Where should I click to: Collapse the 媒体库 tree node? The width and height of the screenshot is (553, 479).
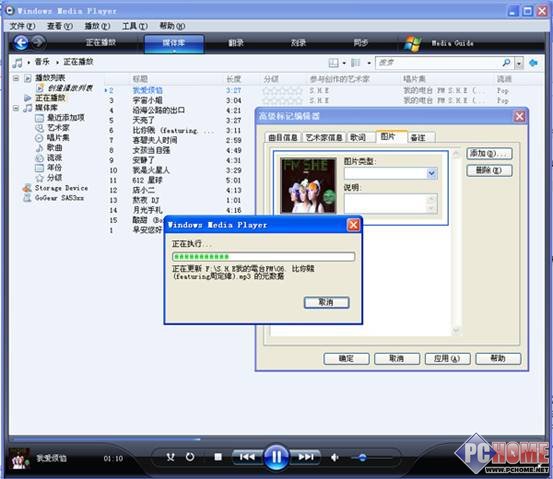16,108
